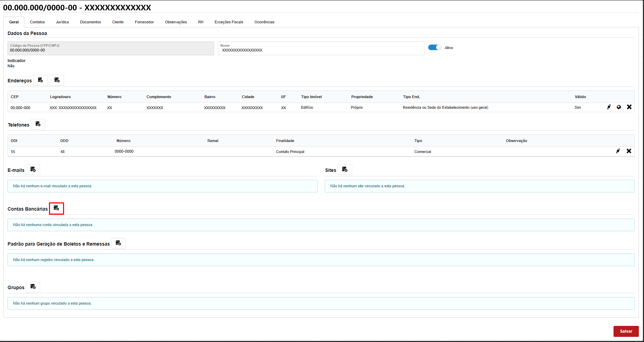The height and width of the screenshot is (342, 644).
Task: Add a group using Grupos icon
Action: coord(33,287)
